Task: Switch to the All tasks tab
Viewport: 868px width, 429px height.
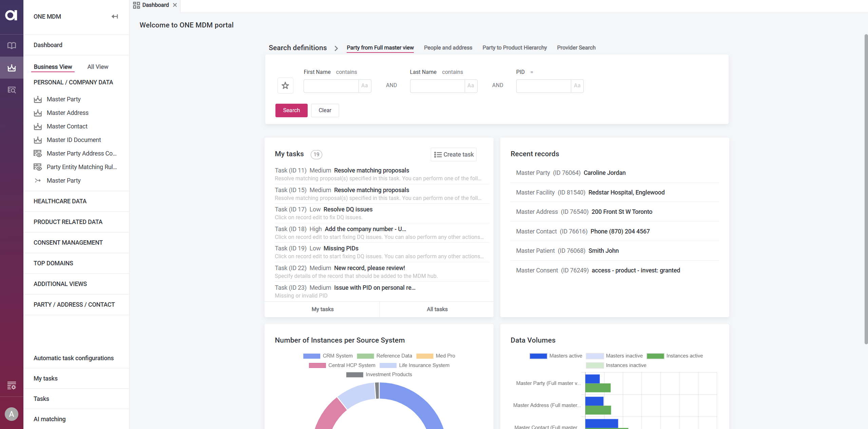Action: [437, 309]
